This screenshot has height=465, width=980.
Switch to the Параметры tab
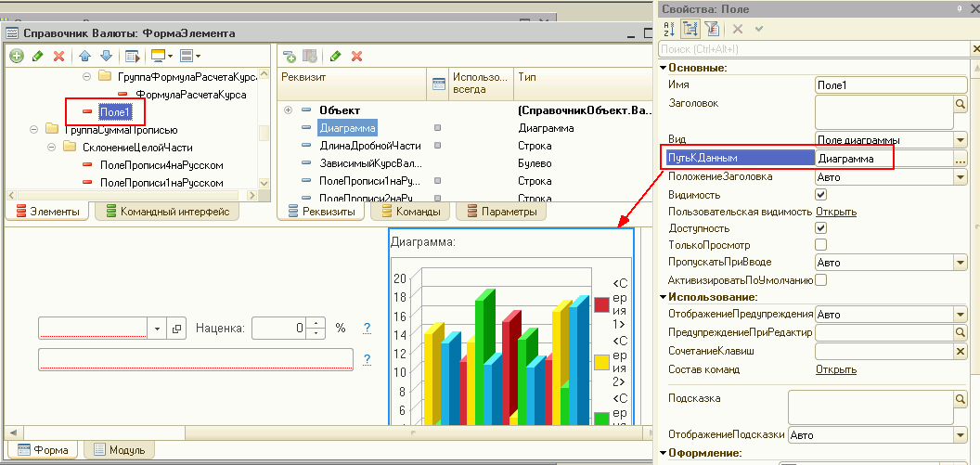pyautogui.click(x=500, y=212)
